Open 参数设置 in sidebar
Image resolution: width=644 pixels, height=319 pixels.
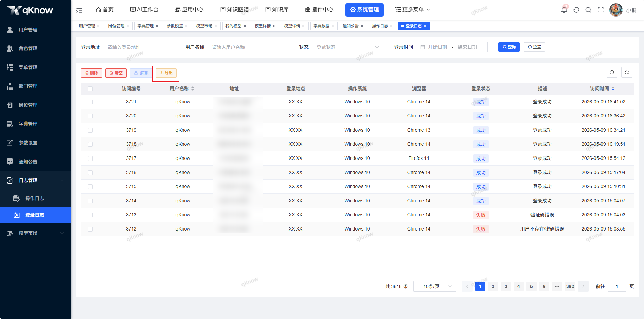coord(35,143)
